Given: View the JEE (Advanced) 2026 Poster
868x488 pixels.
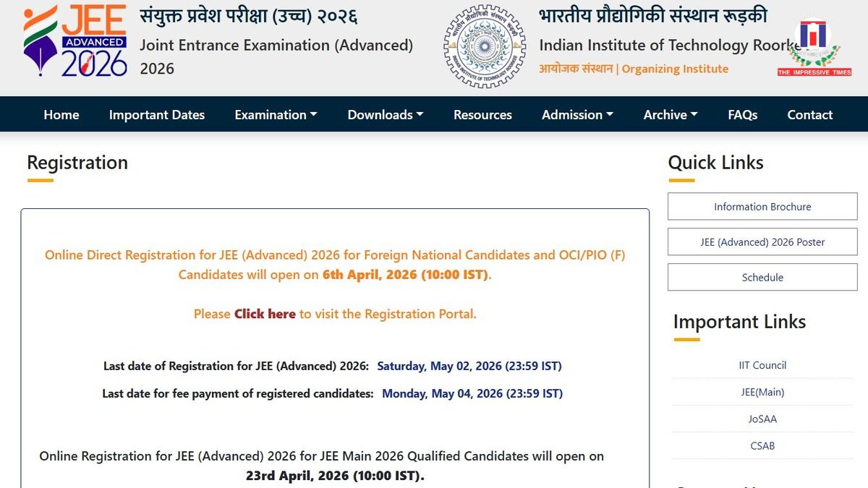Looking at the screenshot, I should (761, 241).
